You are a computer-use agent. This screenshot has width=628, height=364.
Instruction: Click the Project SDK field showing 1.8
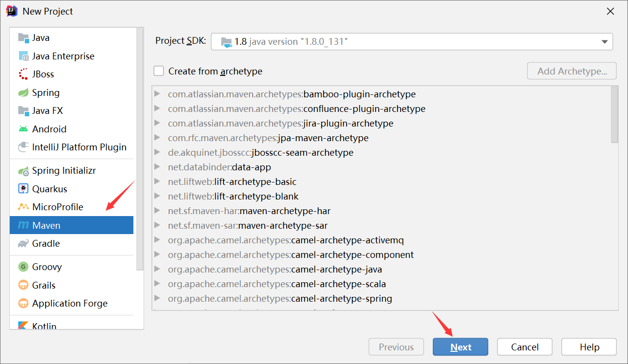pyautogui.click(x=412, y=42)
